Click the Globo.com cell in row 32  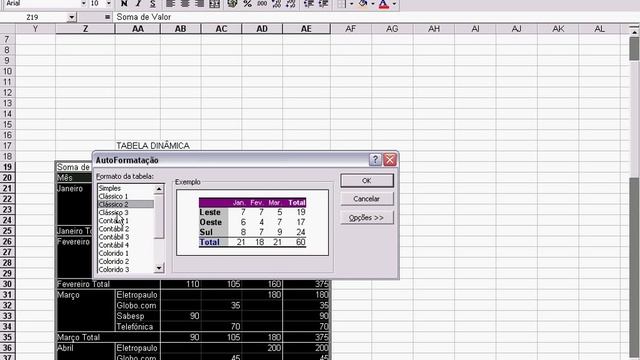click(x=138, y=305)
